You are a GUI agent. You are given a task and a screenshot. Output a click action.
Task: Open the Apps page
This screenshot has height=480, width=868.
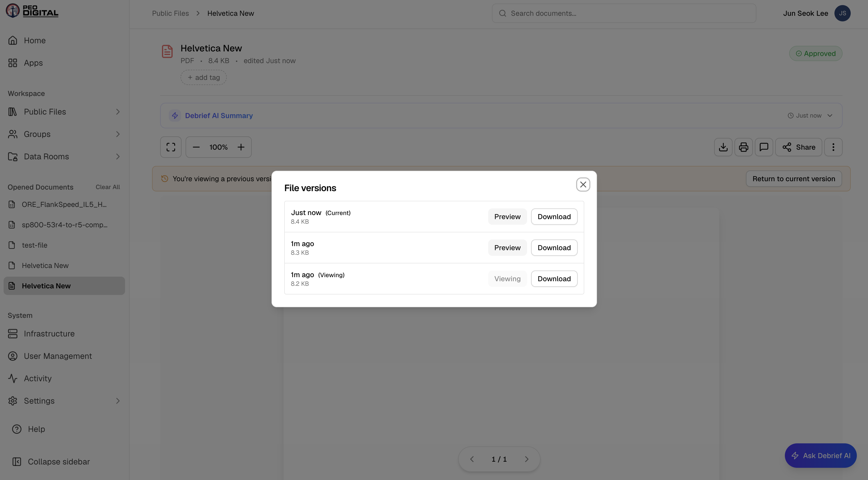64,63
